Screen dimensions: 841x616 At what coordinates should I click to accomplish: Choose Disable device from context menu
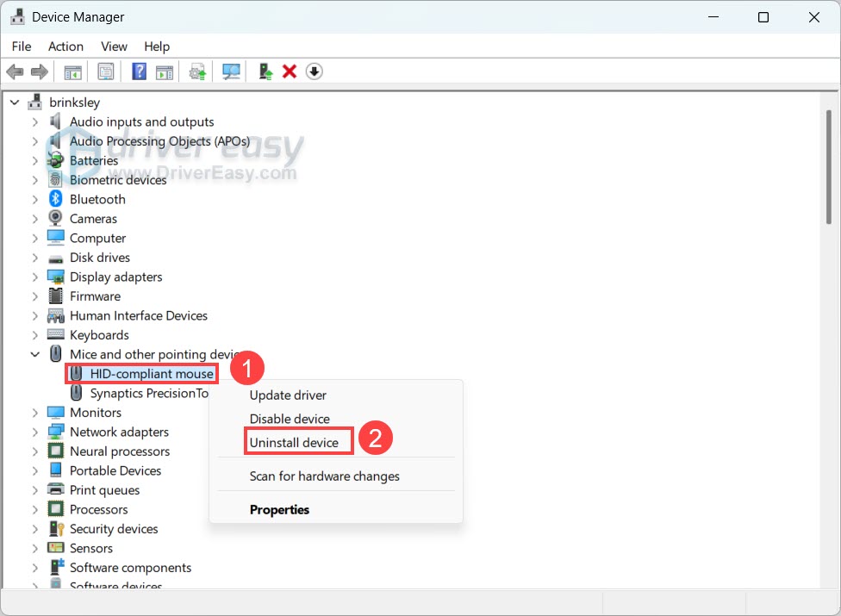[336, 419]
